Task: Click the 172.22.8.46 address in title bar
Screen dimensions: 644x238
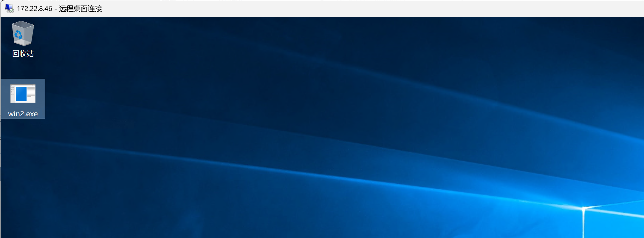Action: [x=34, y=9]
